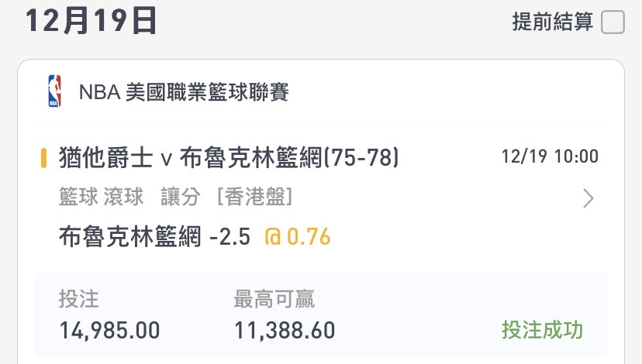
Task: Click the 籃球 滾球 category label
Action: click(x=101, y=197)
